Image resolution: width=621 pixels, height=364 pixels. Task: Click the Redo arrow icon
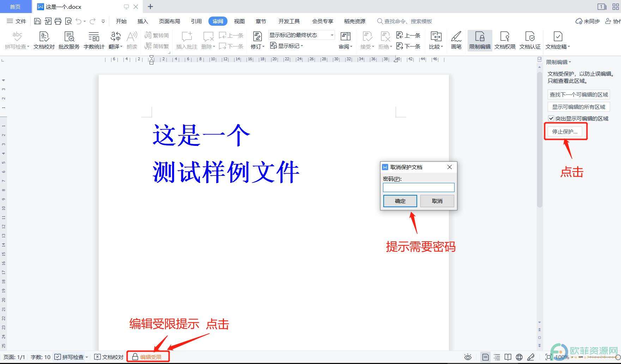(x=92, y=21)
